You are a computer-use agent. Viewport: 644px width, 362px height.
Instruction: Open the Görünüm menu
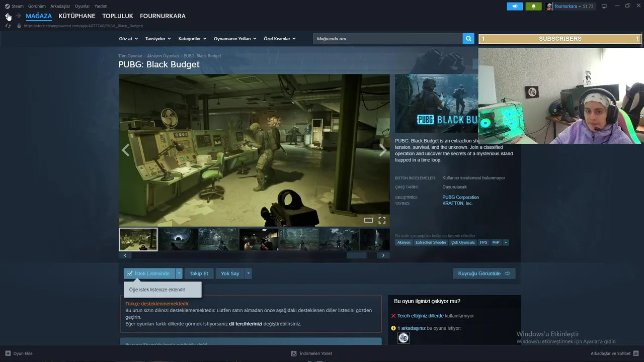(x=37, y=6)
